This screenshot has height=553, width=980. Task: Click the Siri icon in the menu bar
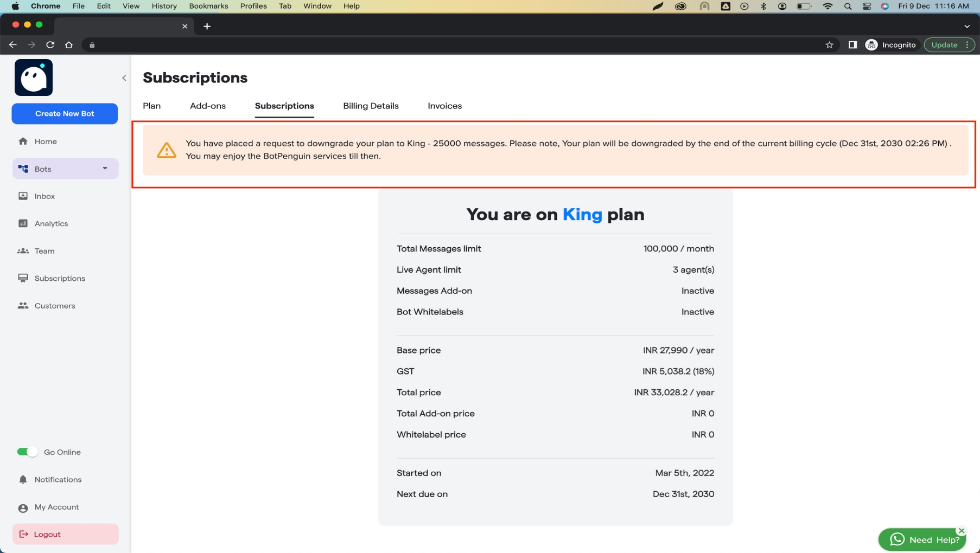[x=885, y=6]
